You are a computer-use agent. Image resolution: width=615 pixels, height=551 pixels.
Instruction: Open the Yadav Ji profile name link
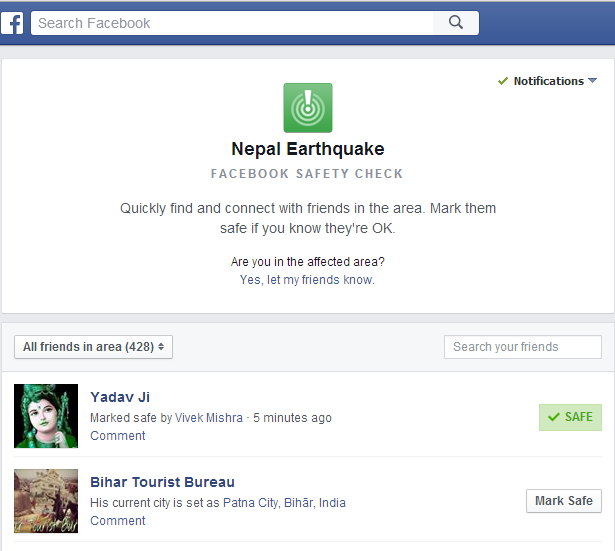pos(120,397)
